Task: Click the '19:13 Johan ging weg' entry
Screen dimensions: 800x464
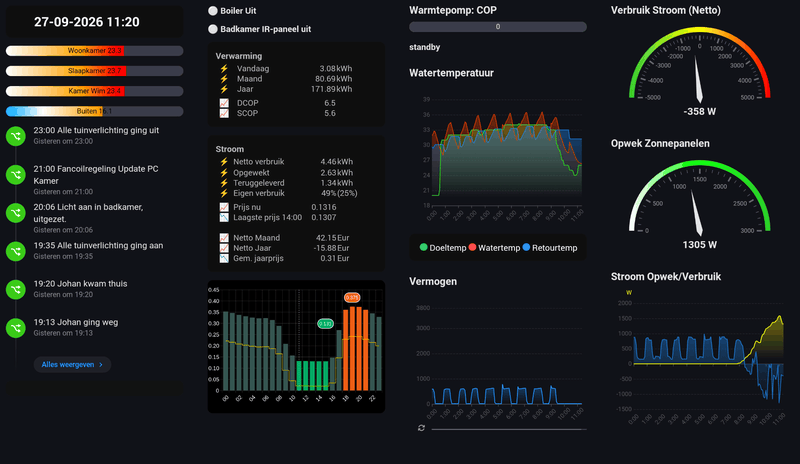Action: pyautogui.click(x=76, y=323)
